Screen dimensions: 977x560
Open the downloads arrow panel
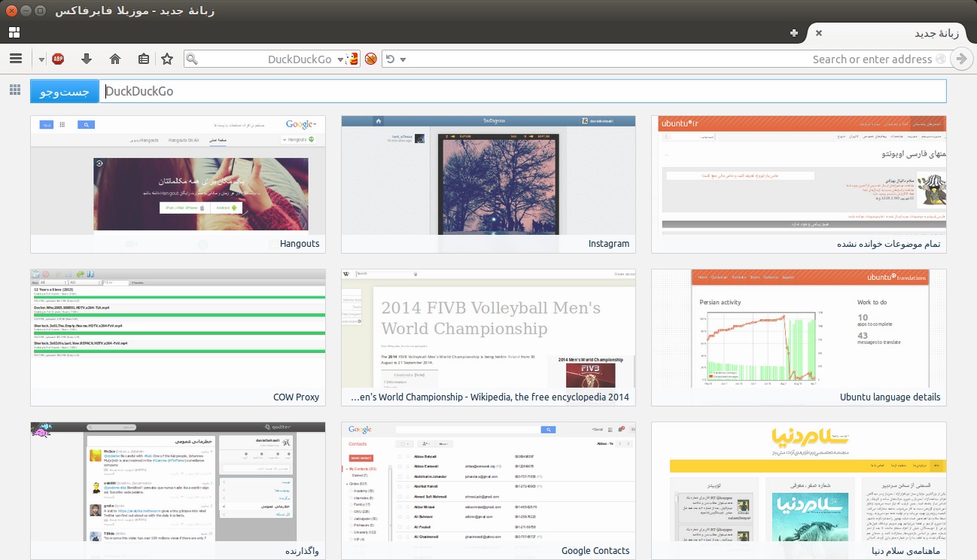(87, 59)
